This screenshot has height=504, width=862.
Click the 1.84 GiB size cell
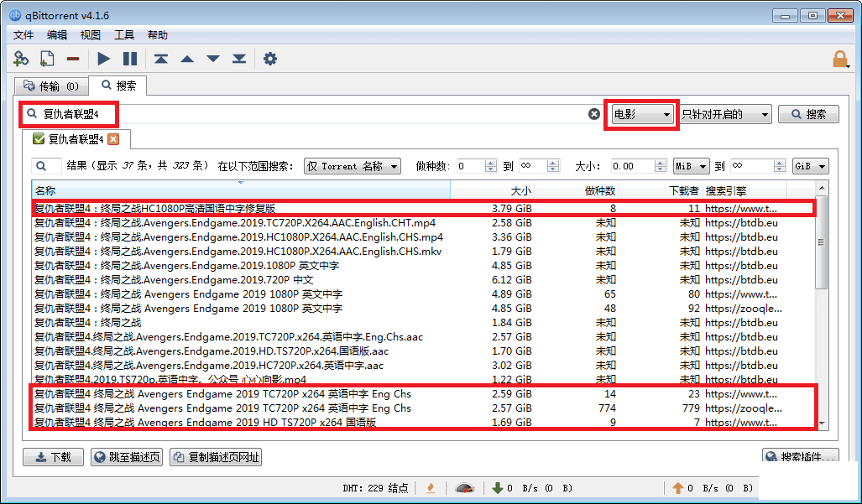pyautogui.click(x=511, y=323)
